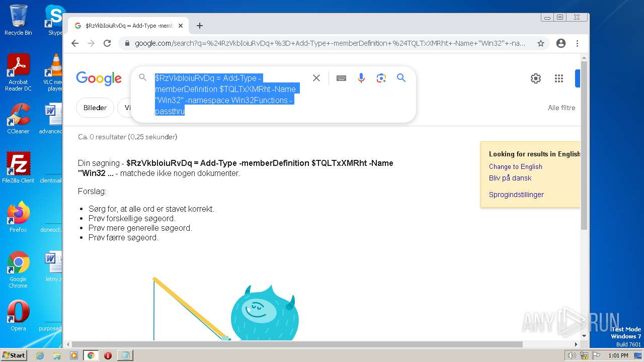Screen dimensions: 644x362
Task: Open Google quick settings gear
Action: point(536,78)
